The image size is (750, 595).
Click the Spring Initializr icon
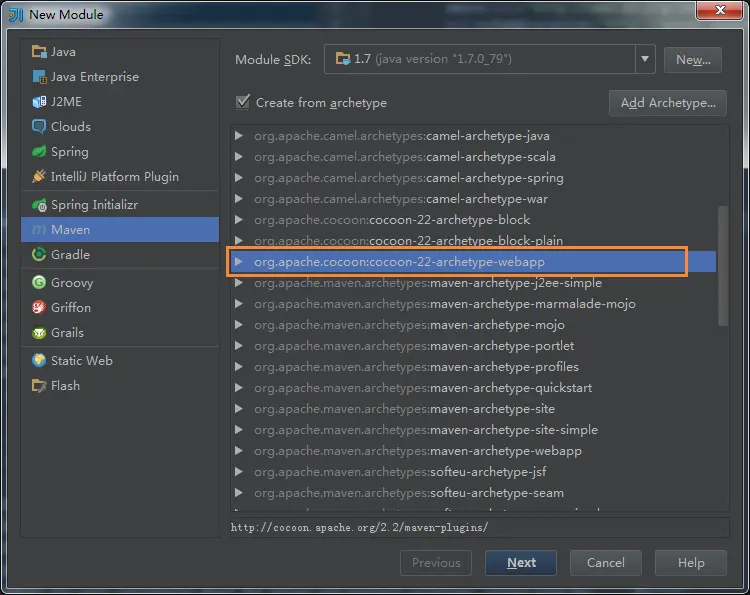click(x=39, y=205)
